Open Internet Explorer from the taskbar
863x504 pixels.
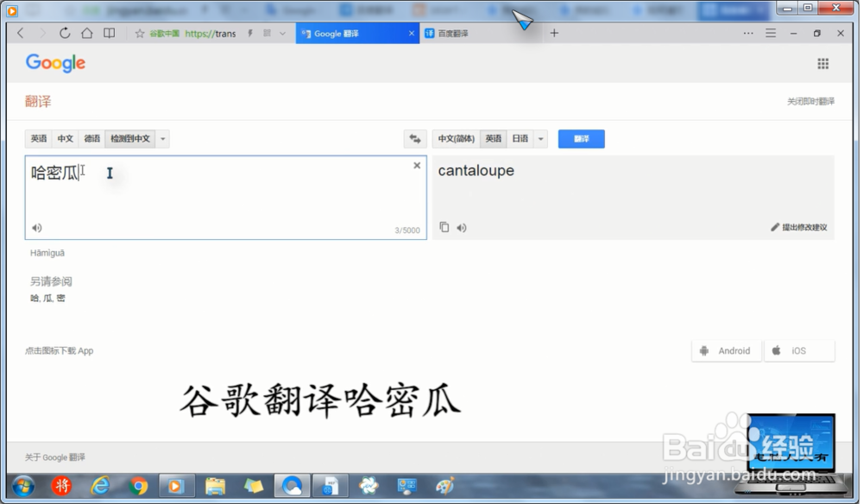(x=100, y=486)
